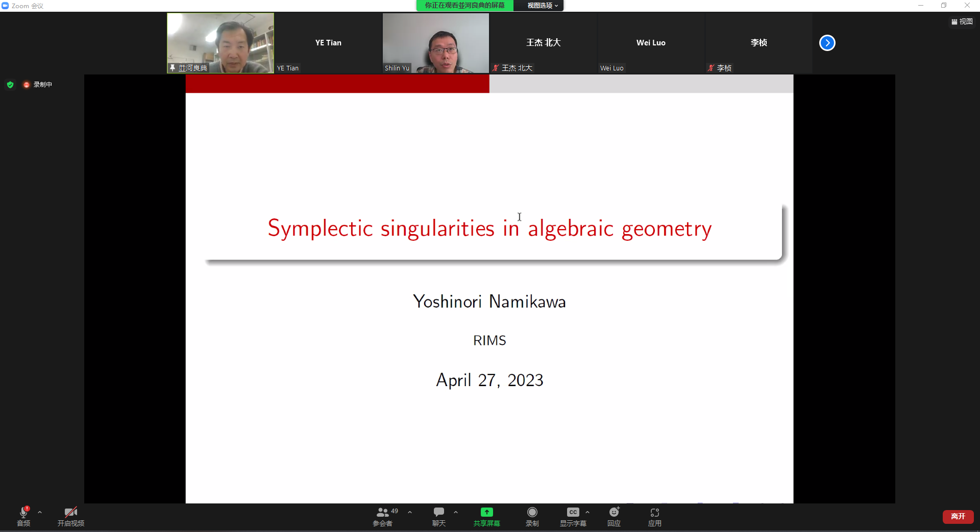This screenshot has width=980, height=532.
Task: Expand the caption options arrow
Action: (x=587, y=512)
